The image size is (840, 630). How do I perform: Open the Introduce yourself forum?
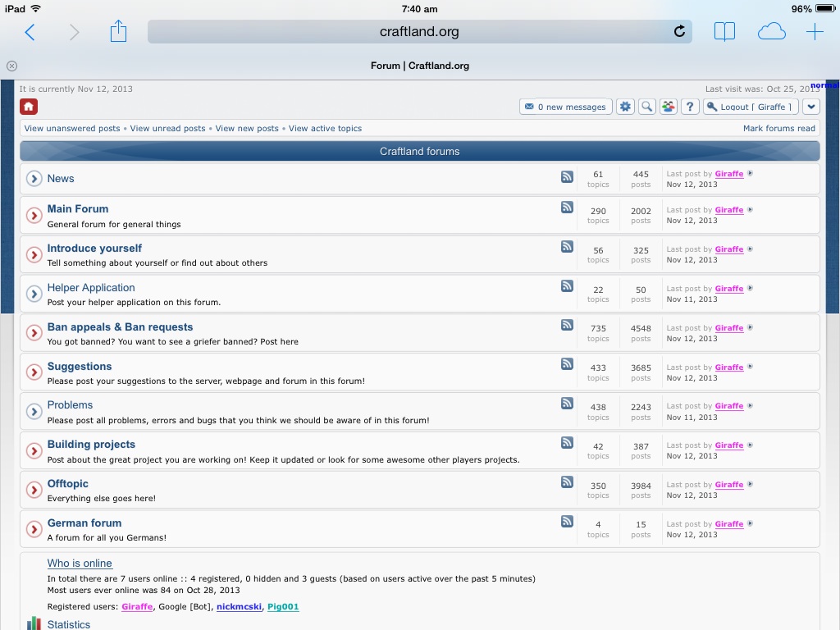94,248
